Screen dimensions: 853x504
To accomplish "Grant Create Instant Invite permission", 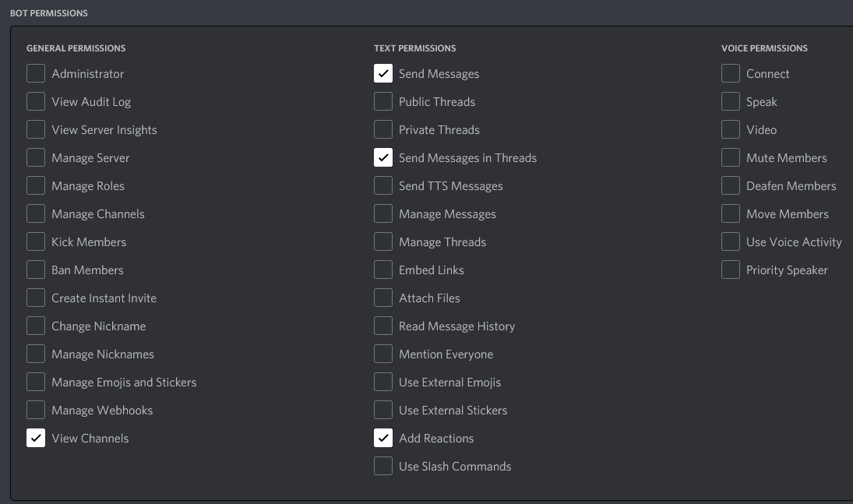I will tap(35, 298).
